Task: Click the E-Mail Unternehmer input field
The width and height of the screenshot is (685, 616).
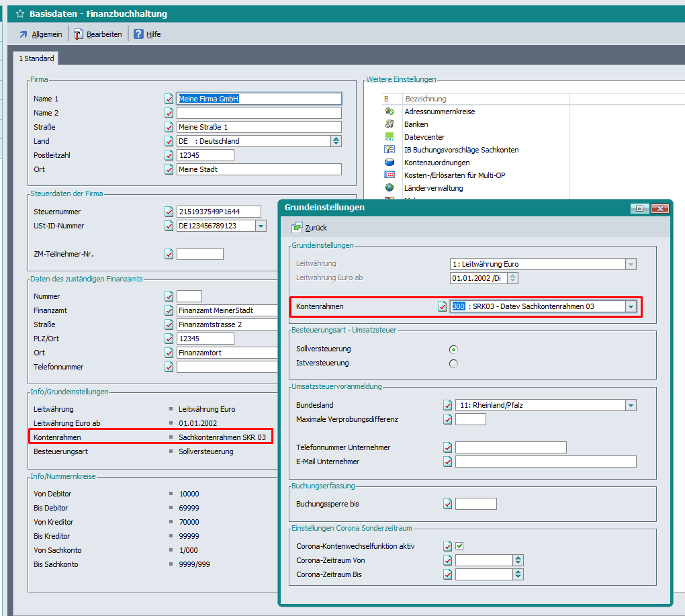Action: [545, 461]
